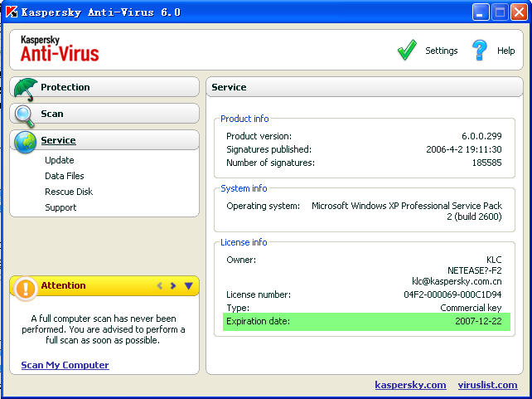Screen dimensions: 532x399
Task: Click the Commercial key type value
Action: tap(471, 308)
